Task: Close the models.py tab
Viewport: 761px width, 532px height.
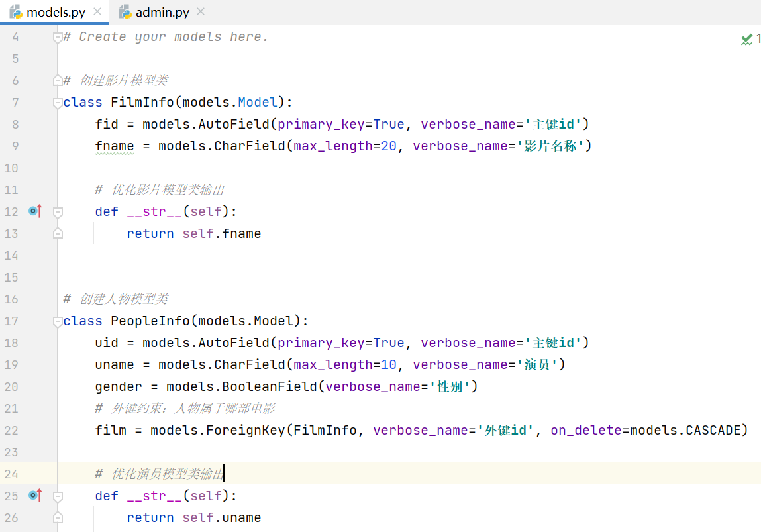Action: point(97,12)
